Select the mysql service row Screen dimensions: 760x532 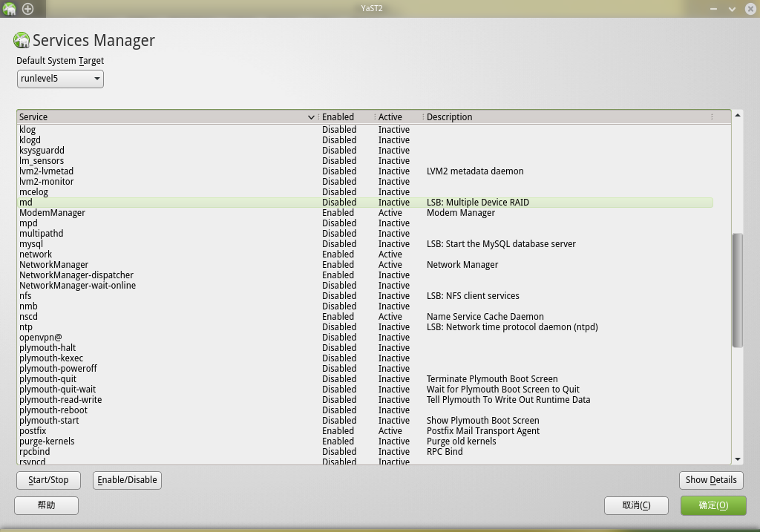point(365,244)
